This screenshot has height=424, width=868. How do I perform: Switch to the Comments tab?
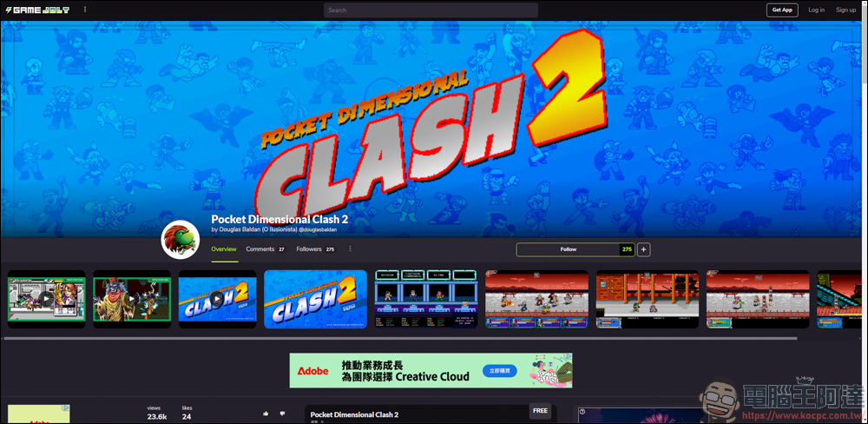click(x=265, y=249)
